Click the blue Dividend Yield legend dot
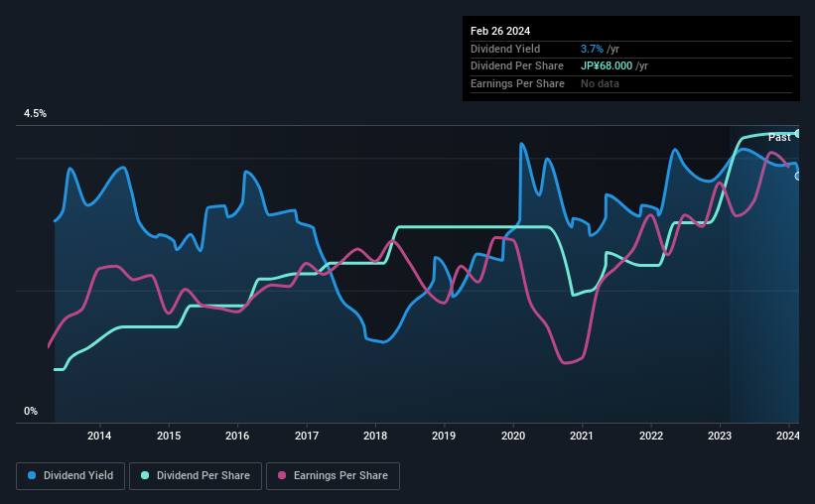The width and height of the screenshot is (815, 504). 32,475
